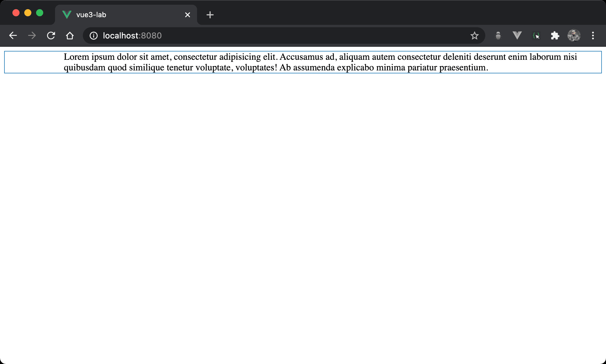Bookmark this page with the star
Screen dimensions: 606x364
[x=474, y=36]
